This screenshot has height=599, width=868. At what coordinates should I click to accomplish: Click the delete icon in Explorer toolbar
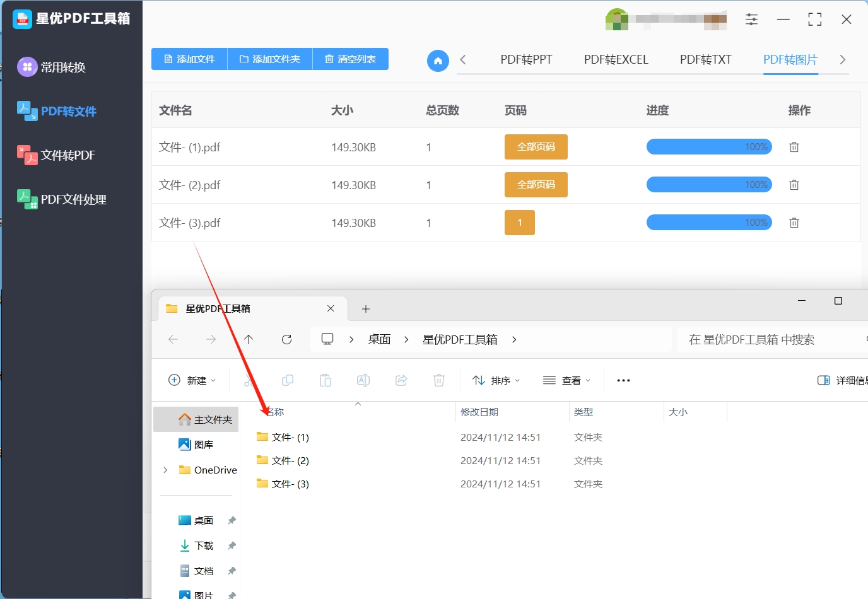(439, 380)
